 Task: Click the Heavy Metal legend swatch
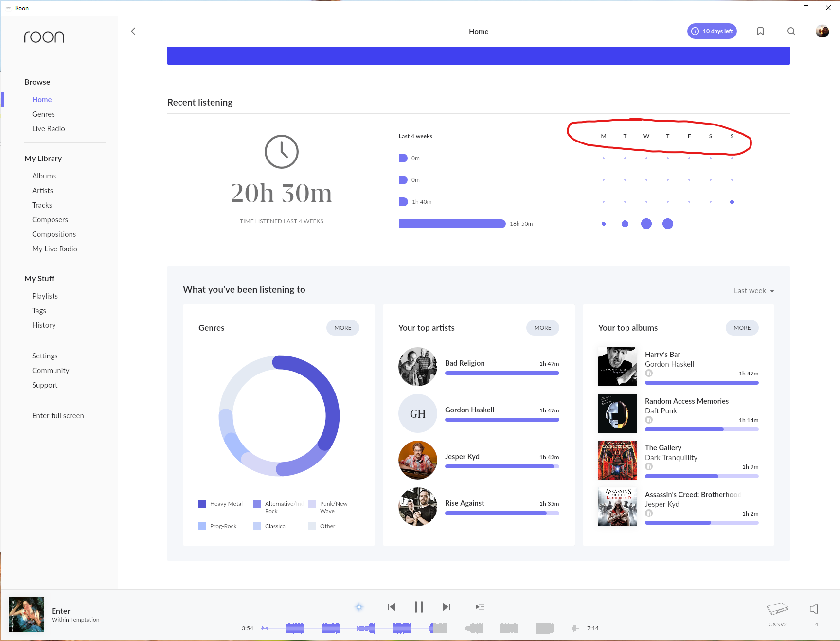coord(202,504)
